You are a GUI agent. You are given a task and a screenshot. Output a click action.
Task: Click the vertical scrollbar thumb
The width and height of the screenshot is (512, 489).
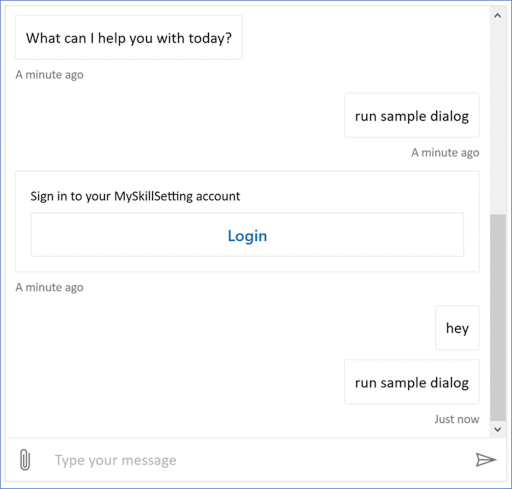498,318
